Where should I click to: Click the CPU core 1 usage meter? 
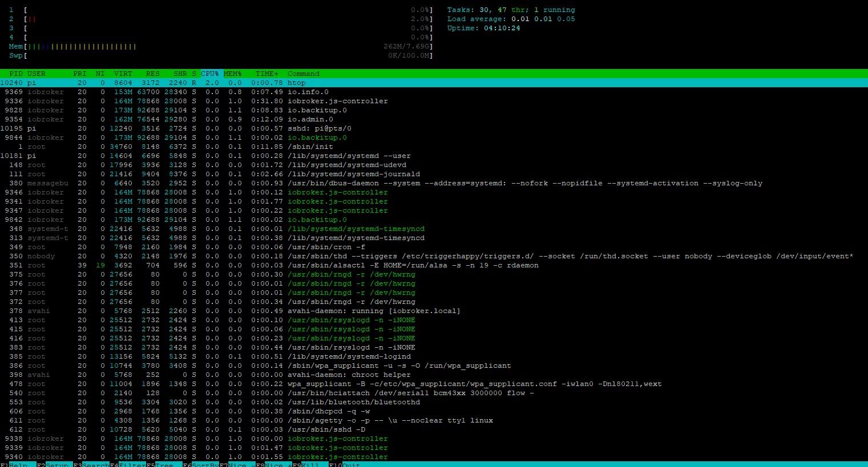[x=221, y=10]
